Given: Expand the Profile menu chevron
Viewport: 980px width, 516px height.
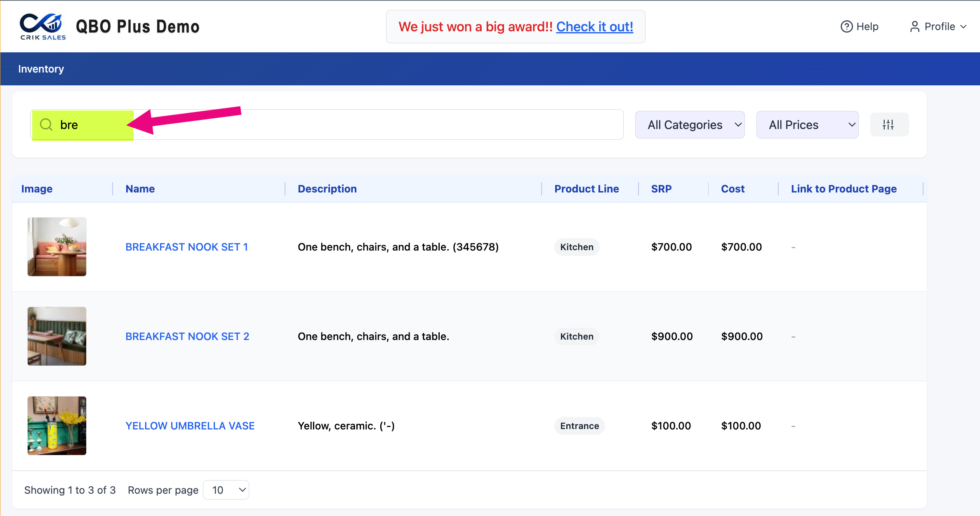Looking at the screenshot, I should coord(963,26).
